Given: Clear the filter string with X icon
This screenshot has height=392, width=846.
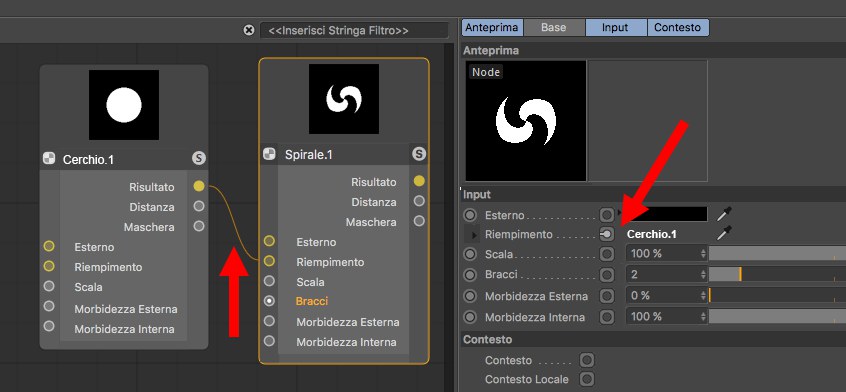Looking at the screenshot, I should [249, 30].
